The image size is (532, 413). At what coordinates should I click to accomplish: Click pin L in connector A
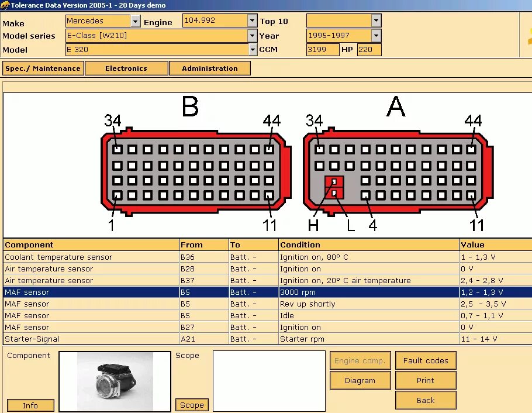[334, 193]
